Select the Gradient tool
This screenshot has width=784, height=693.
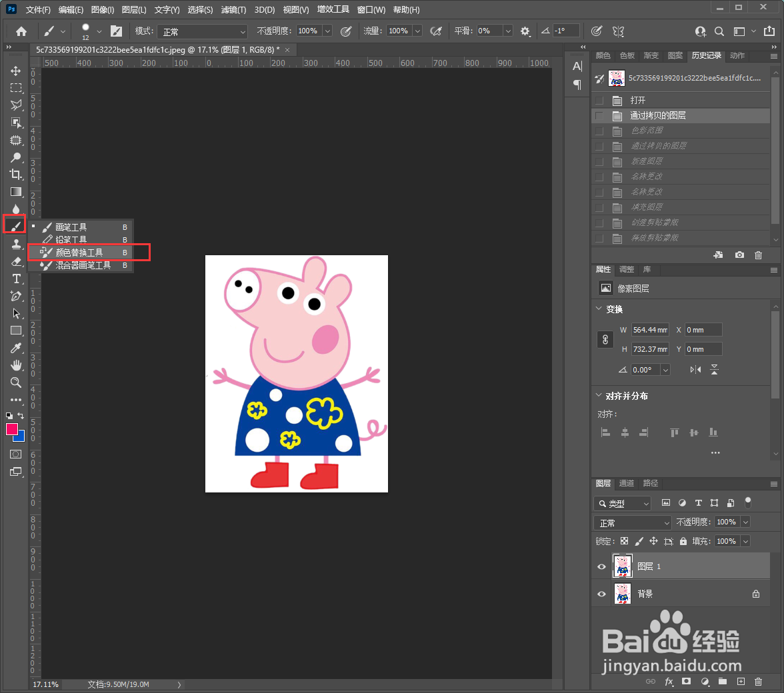coord(16,192)
